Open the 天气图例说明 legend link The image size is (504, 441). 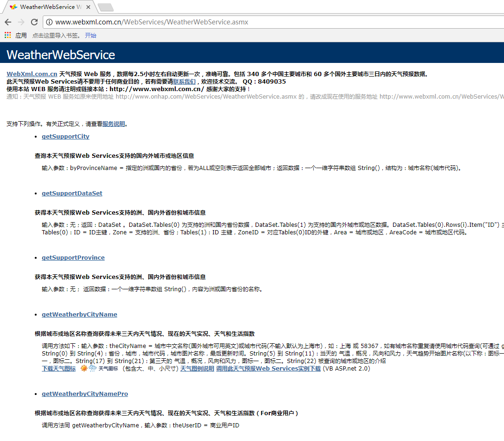[x=197, y=369]
